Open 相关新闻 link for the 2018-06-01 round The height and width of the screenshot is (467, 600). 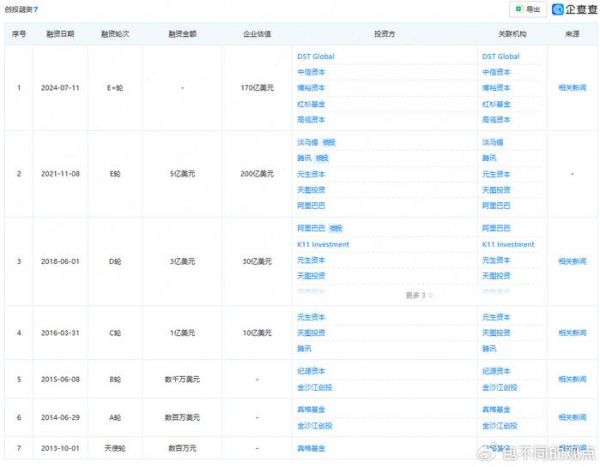coord(572,261)
